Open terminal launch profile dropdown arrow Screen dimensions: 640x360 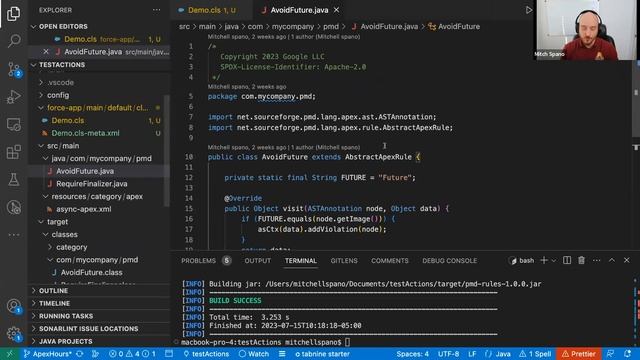[554, 260]
